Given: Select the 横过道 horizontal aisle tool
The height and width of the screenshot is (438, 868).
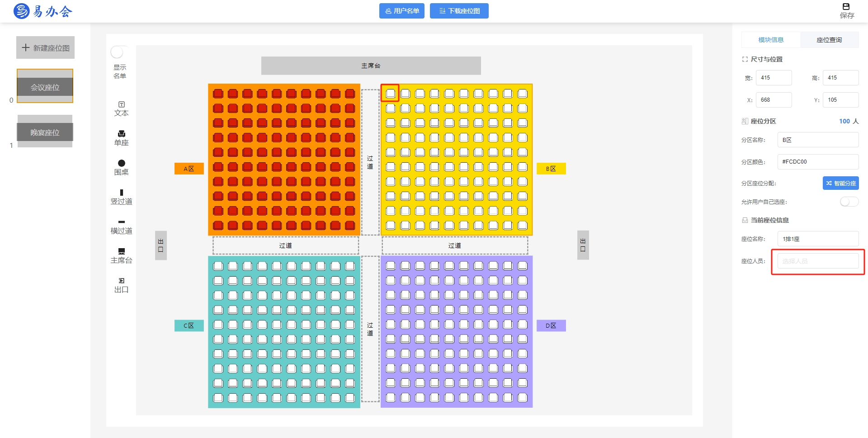Looking at the screenshot, I should coord(121,222).
